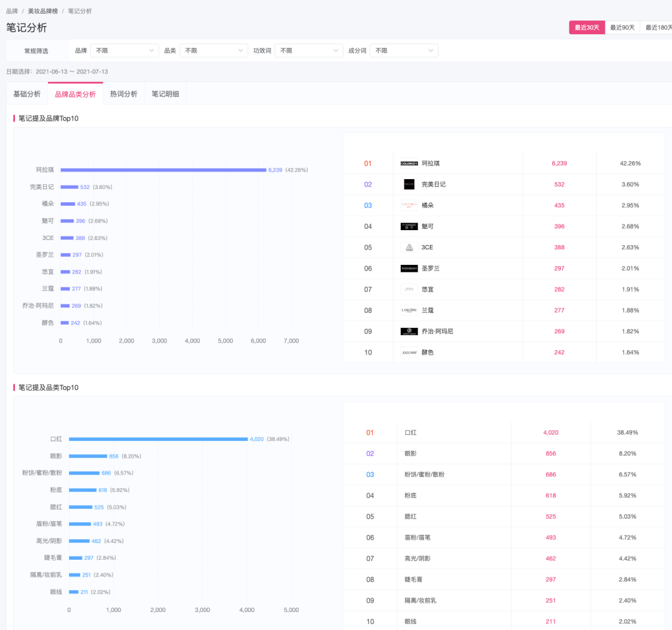This screenshot has width=672, height=630.
Task: Click the 魅可 label on the brand chart axis
Action: (47, 221)
